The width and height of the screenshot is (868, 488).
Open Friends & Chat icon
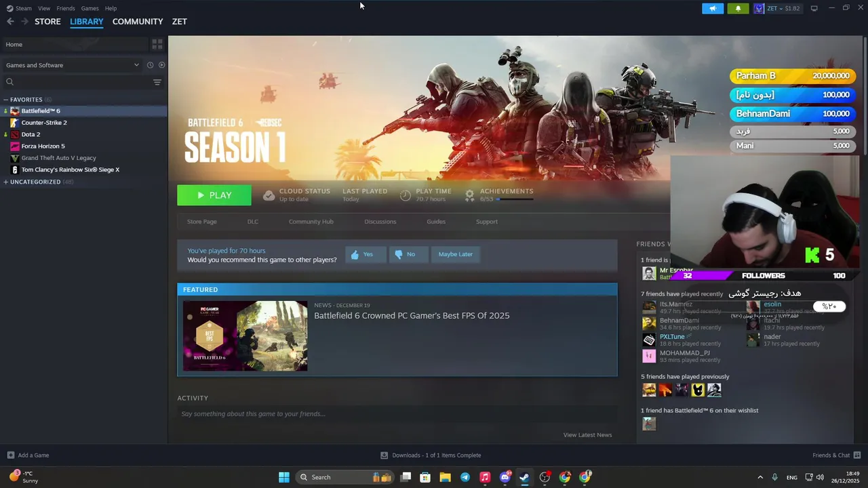(857, 455)
